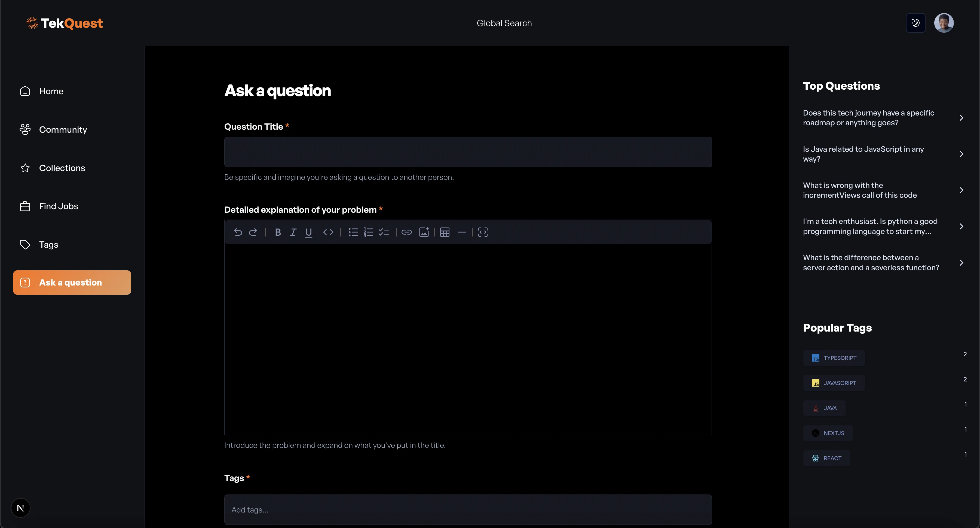Viewport: 980px width, 528px height.
Task: Click the Next.js dev indicator badge
Action: (x=20, y=508)
